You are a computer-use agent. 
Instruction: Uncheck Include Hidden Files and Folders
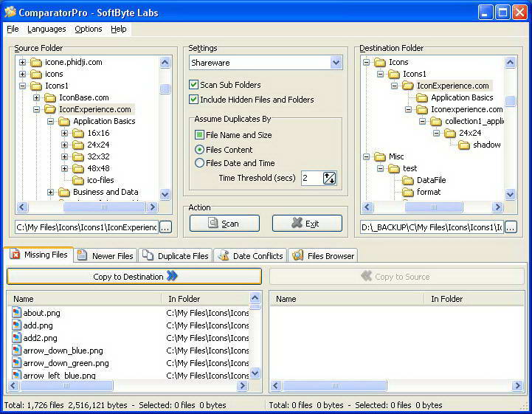tap(193, 100)
